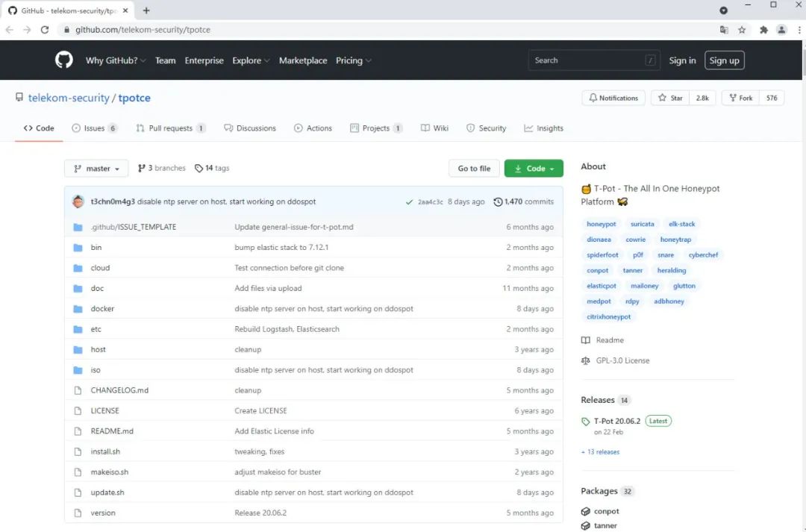Switch to the Security tab
806x532 pixels.
(x=486, y=128)
